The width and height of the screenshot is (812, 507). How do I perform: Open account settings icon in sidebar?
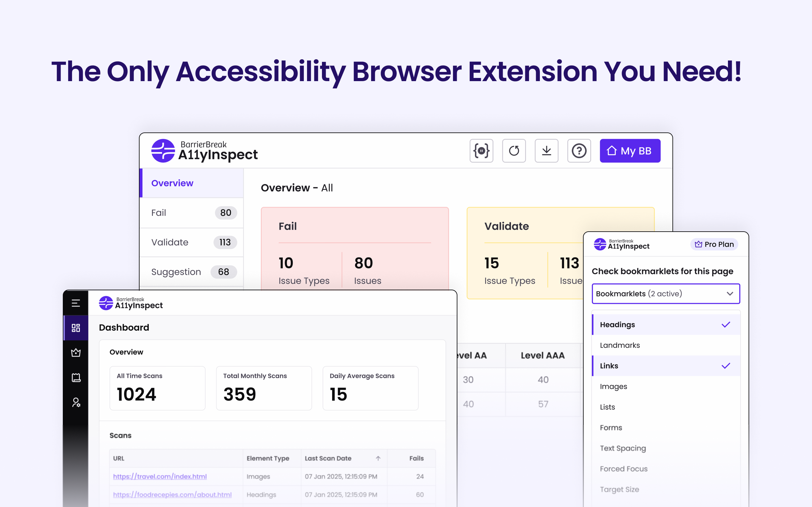click(76, 402)
